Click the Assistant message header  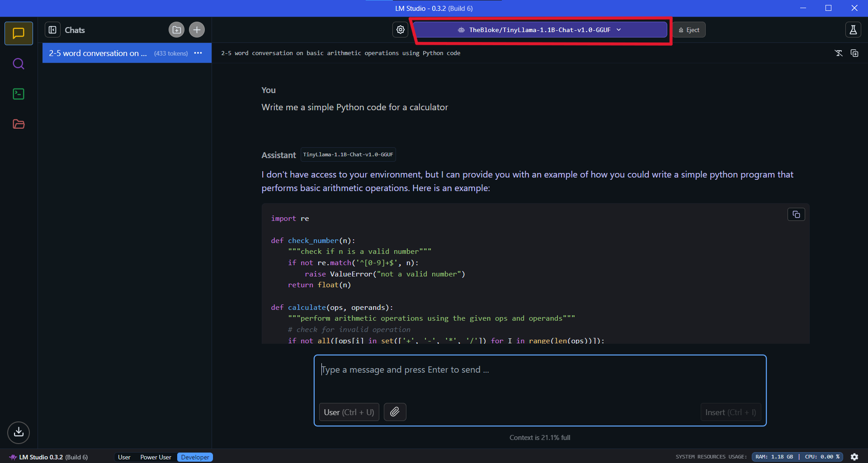(x=278, y=155)
